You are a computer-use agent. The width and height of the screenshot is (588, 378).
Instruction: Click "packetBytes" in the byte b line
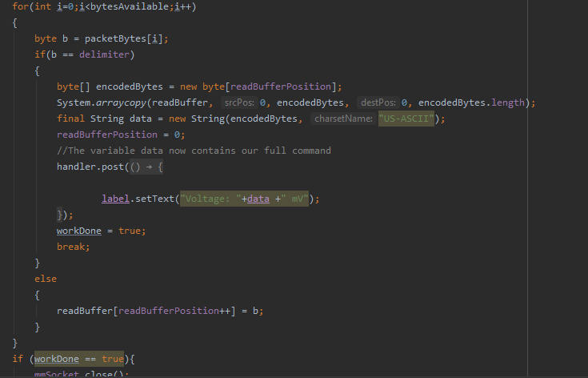[x=115, y=38]
